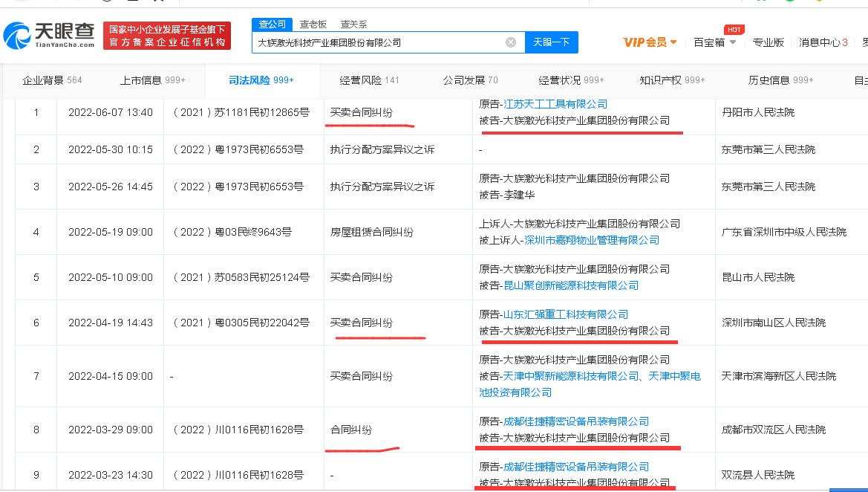Click the defendant 被告-李建华 text
Viewport: 868px width, 492px height.
click(x=506, y=195)
